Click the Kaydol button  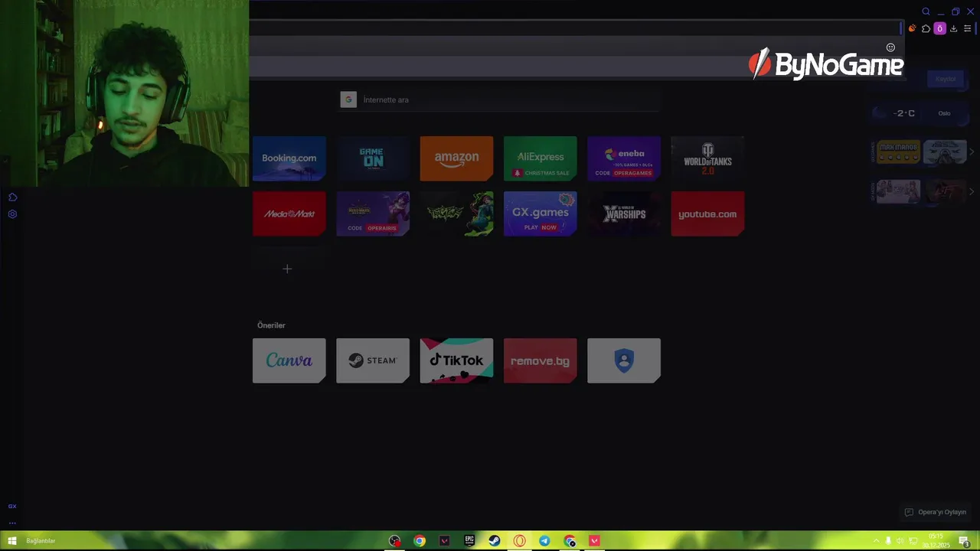coord(946,79)
